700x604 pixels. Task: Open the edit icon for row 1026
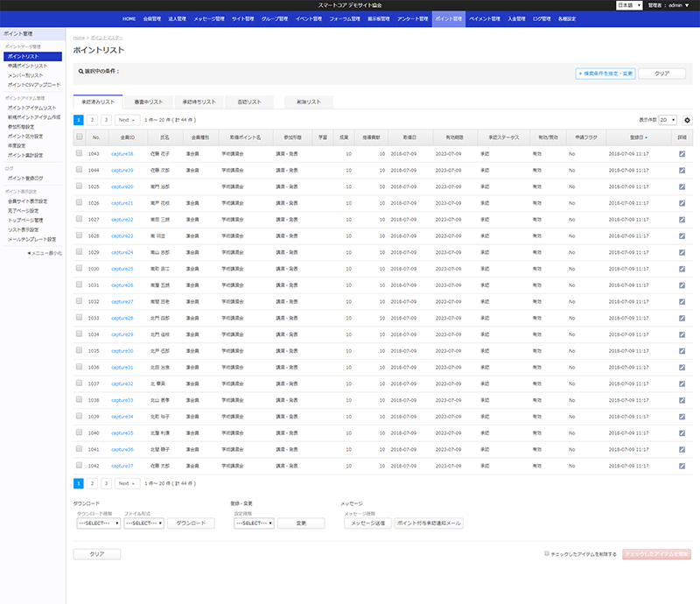point(682,203)
